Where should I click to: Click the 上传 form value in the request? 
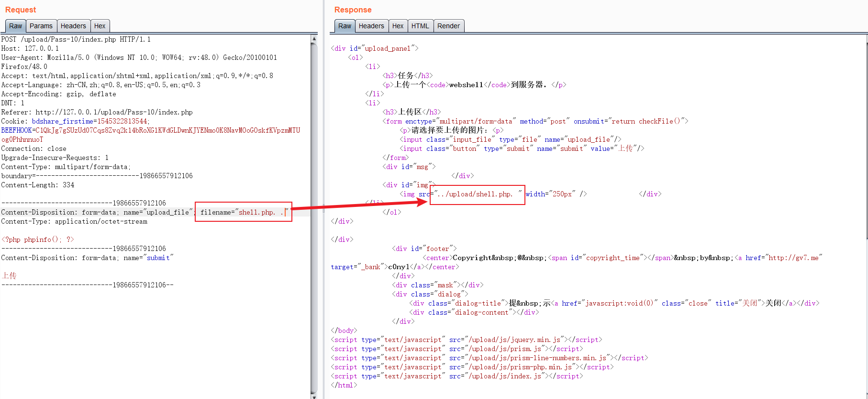(x=9, y=276)
